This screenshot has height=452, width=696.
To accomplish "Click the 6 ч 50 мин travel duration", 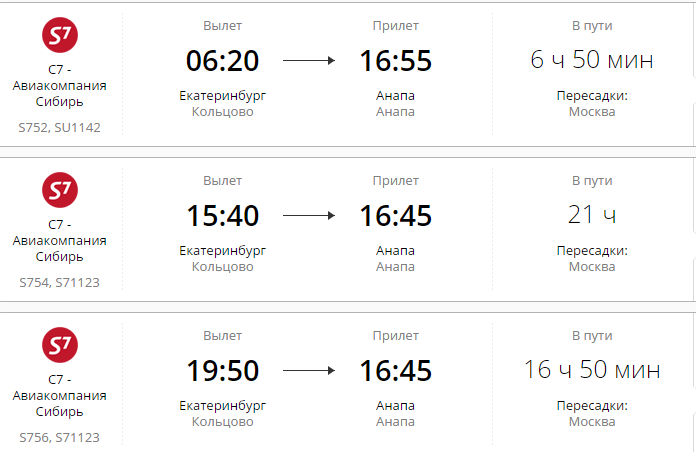I will tap(592, 60).
